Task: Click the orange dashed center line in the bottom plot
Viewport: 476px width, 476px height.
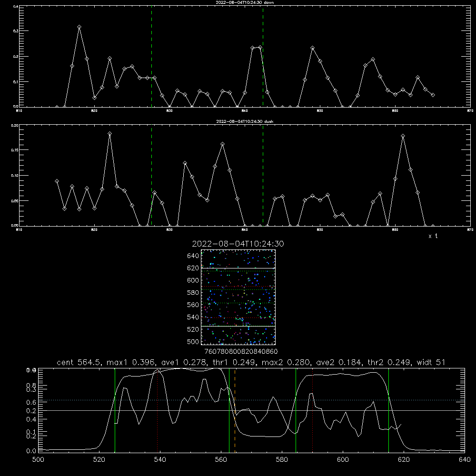Action: [235, 410]
